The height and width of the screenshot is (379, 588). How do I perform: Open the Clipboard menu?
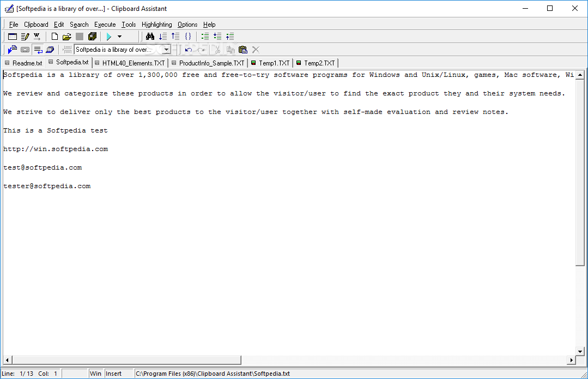pyautogui.click(x=36, y=25)
